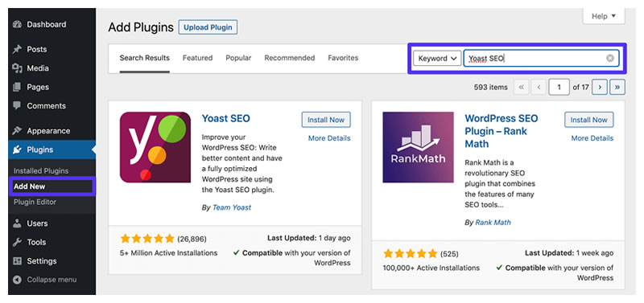Expand the Help dropdown
This screenshot has width=644, height=303.
[604, 16]
